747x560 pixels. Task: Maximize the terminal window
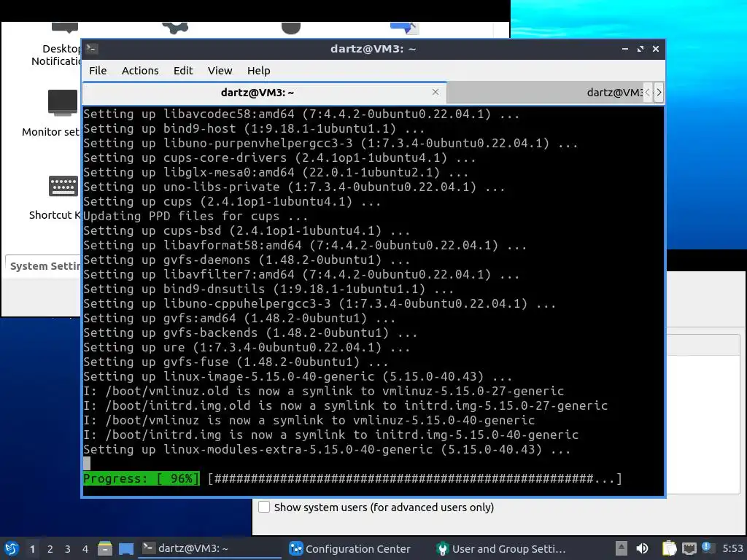640,49
